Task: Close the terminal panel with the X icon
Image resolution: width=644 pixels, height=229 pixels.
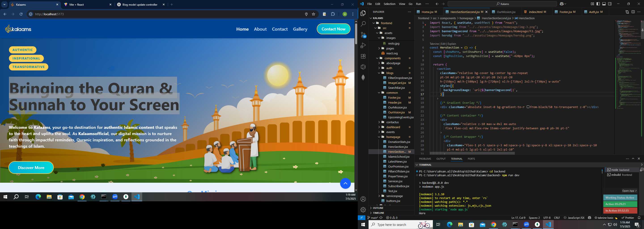Action: coord(639,159)
